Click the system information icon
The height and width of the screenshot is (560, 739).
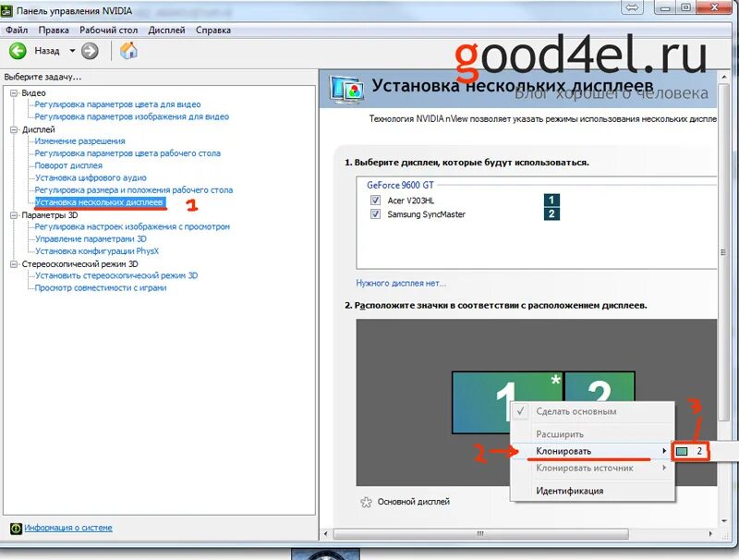coord(16,529)
